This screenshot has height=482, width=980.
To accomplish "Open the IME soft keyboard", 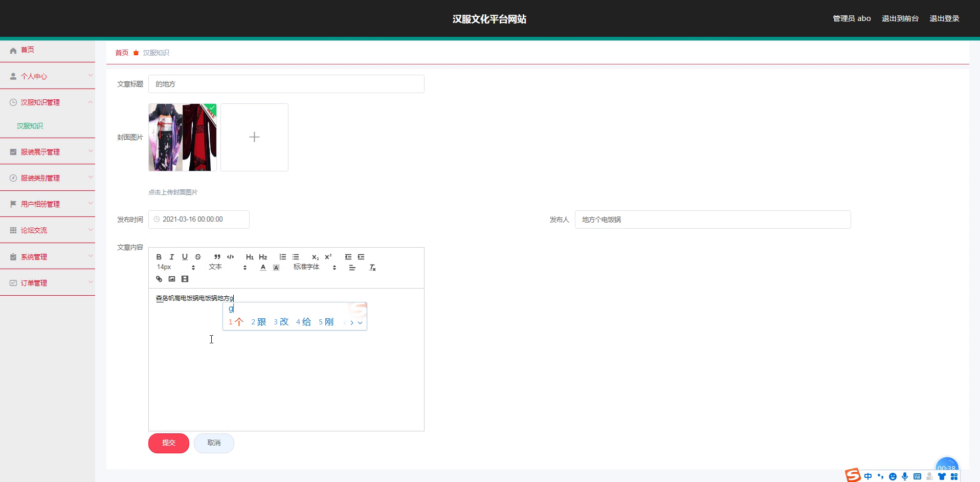I will [x=917, y=476].
